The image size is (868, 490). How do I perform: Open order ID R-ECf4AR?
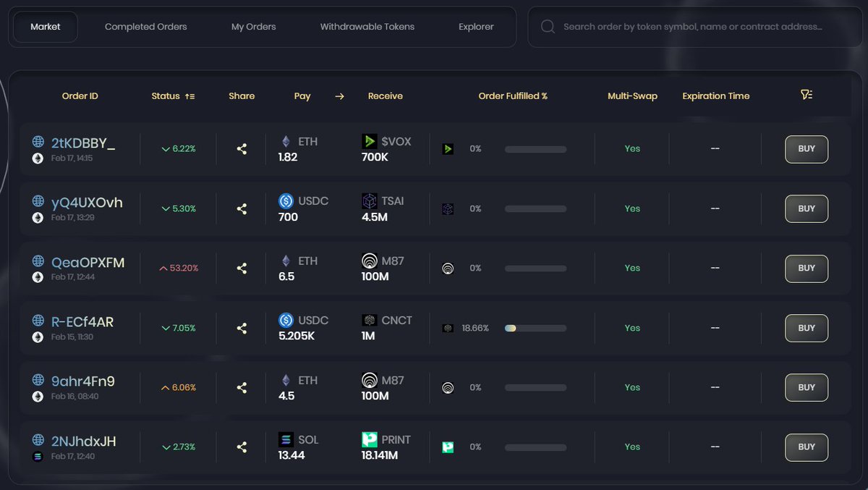82,322
